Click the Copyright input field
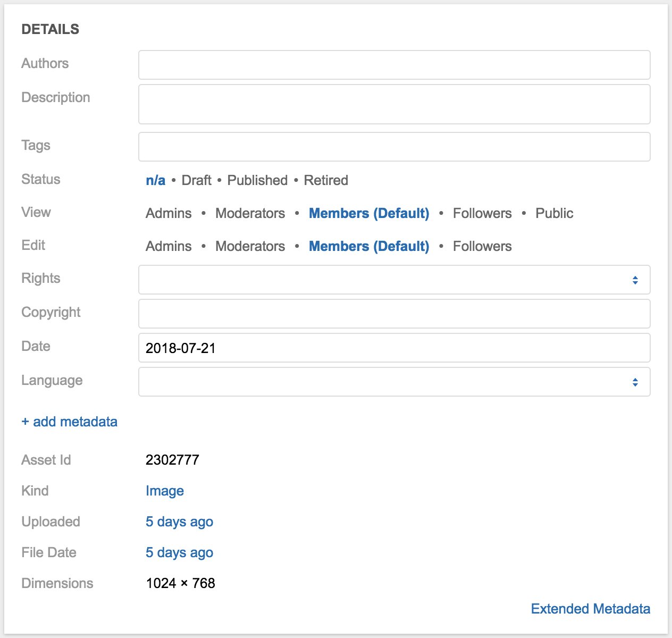672x638 pixels. point(394,314)
